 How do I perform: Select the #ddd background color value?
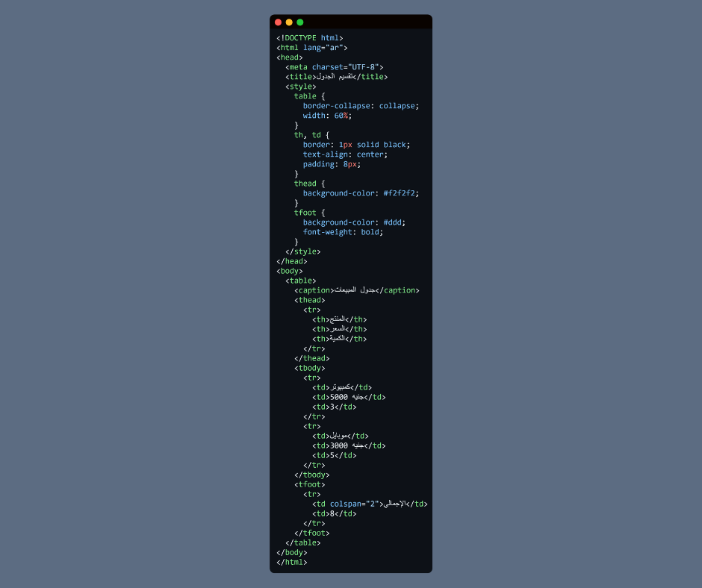(394, 222)
